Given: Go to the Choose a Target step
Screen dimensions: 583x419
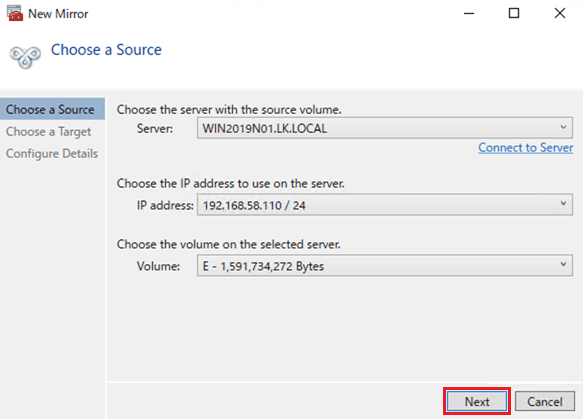Looking at the screenshot, I should [x=48, y=132].
